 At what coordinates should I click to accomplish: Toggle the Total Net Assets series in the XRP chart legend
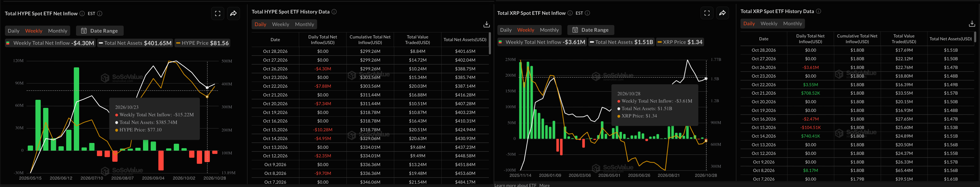(x=621, y=42)
